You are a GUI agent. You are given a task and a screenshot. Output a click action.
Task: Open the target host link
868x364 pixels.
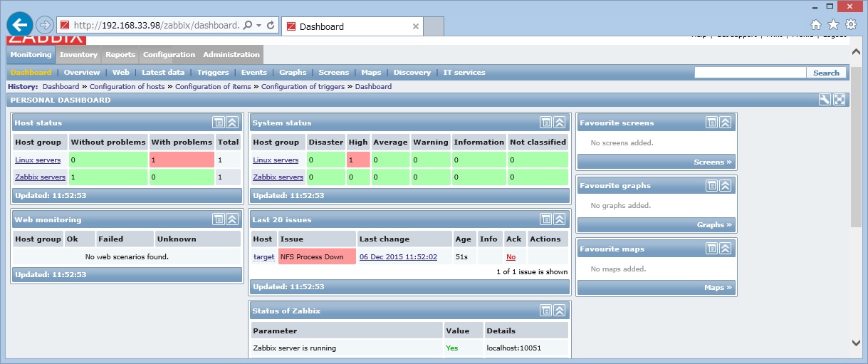(x=263, y=256)
